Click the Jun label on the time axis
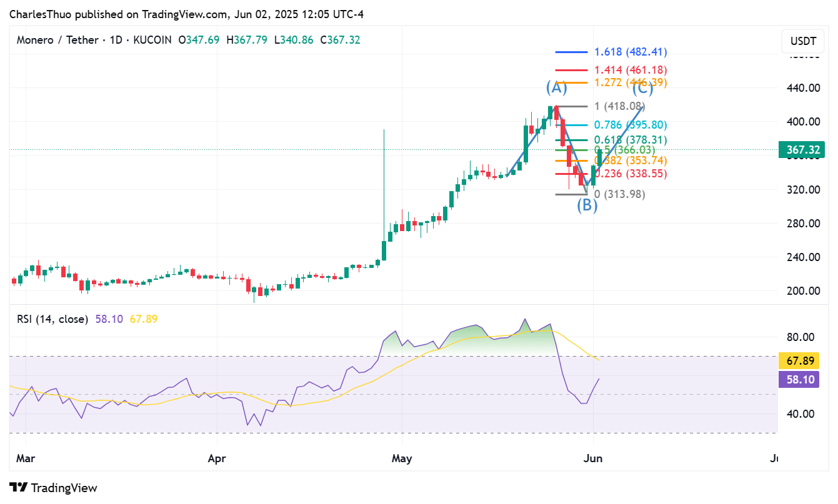The width and height of the screenshot is (838, 504). (594, 458)
